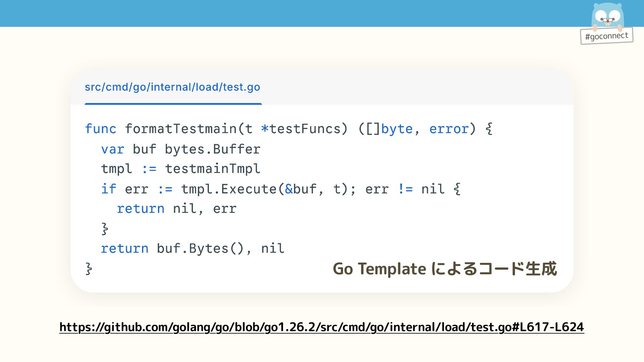Click the &buf argument
644x362 pixels.
point(301,189)
